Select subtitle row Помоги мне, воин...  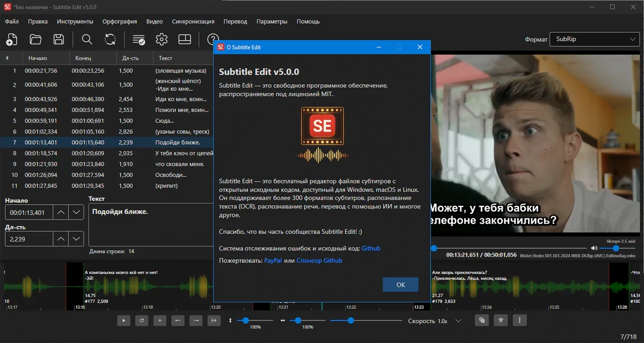[x=107, y=110]
